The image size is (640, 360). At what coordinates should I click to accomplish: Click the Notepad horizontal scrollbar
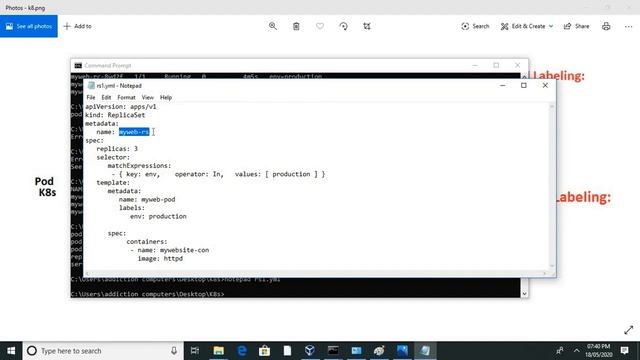[x=316, y=273]
